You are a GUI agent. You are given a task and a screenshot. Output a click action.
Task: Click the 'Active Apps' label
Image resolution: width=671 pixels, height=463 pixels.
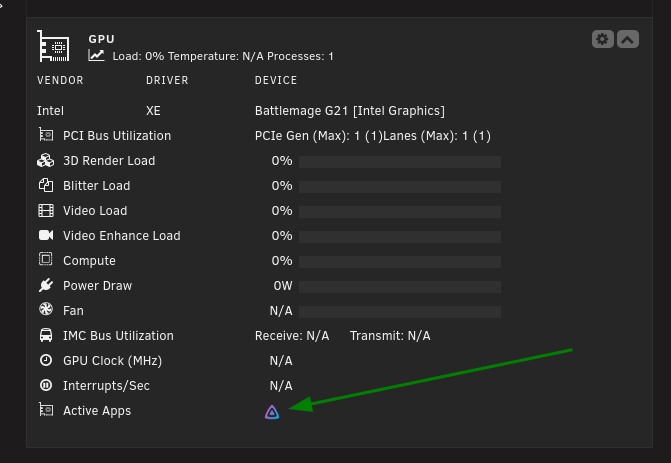[x=97, y=411]
